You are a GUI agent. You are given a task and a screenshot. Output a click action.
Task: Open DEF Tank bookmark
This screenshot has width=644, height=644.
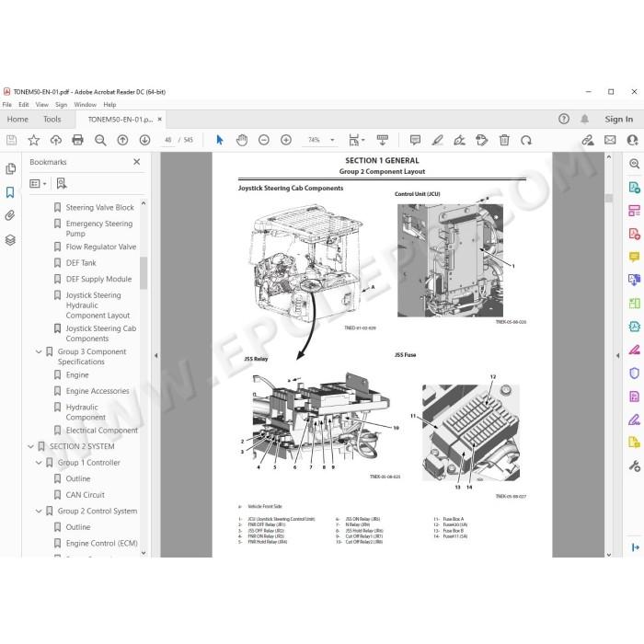pyautogui.click(x=81, y=263)
